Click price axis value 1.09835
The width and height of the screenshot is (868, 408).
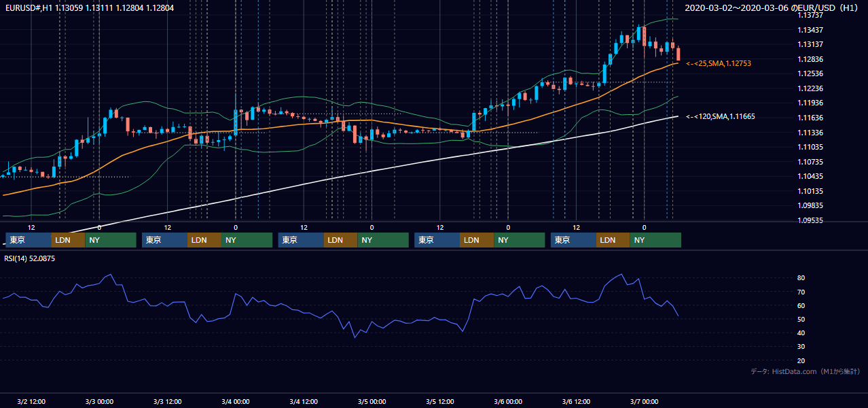pos(810,205)
